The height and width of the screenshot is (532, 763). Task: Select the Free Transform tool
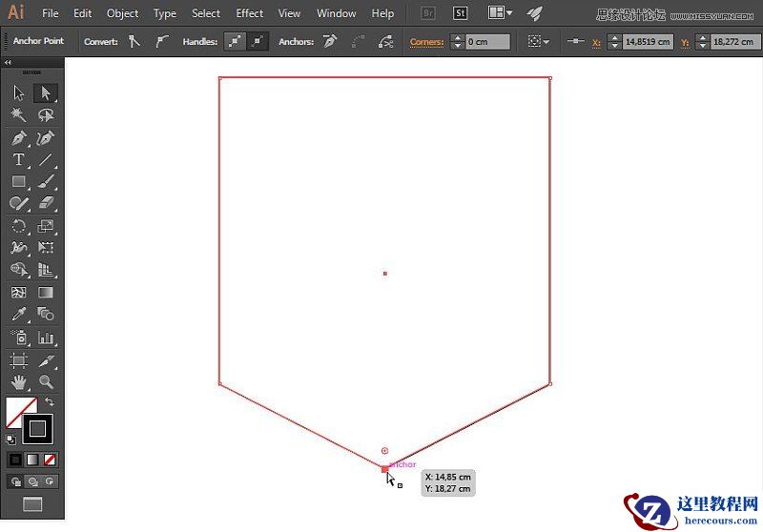click(46, 248)
